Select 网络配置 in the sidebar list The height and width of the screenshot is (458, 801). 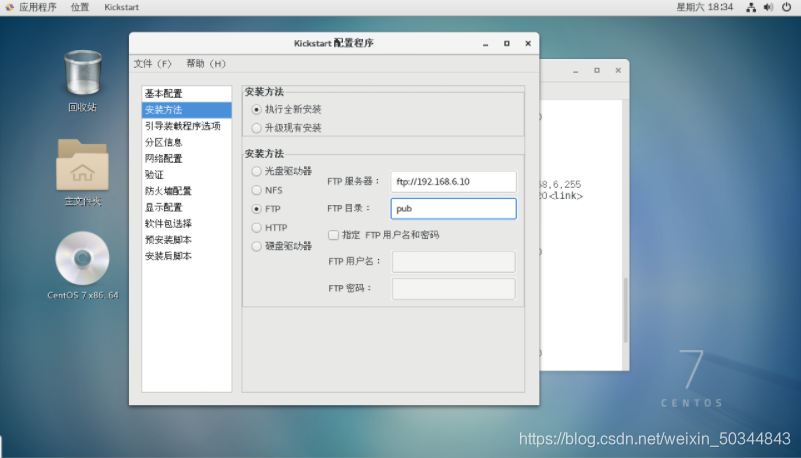click(186, 159)
